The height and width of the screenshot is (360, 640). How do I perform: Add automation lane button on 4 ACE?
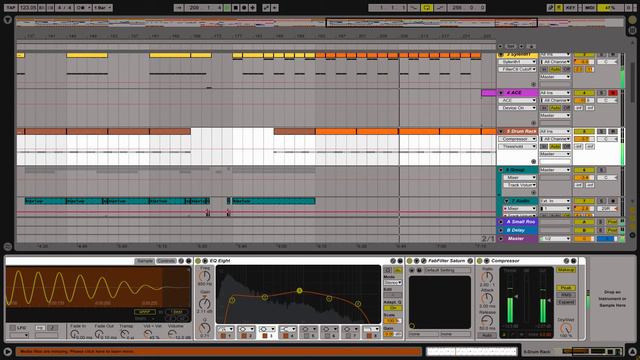tap(533, 122)
